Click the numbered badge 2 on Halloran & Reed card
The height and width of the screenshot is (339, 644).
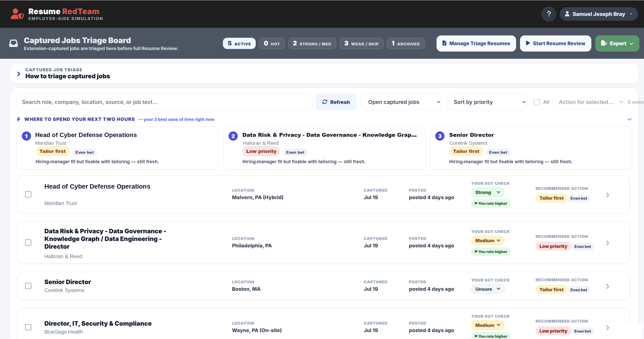pyautogui.click(x=233, y=136)
